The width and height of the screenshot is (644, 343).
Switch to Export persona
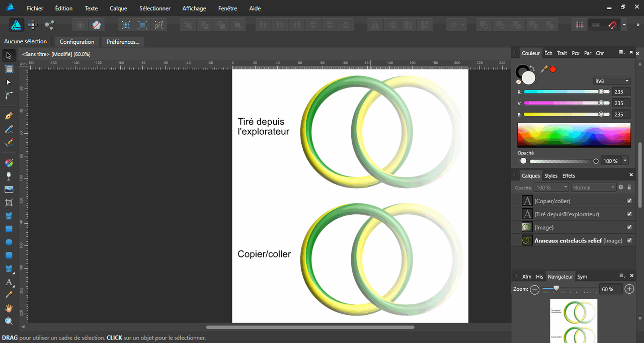49,25
